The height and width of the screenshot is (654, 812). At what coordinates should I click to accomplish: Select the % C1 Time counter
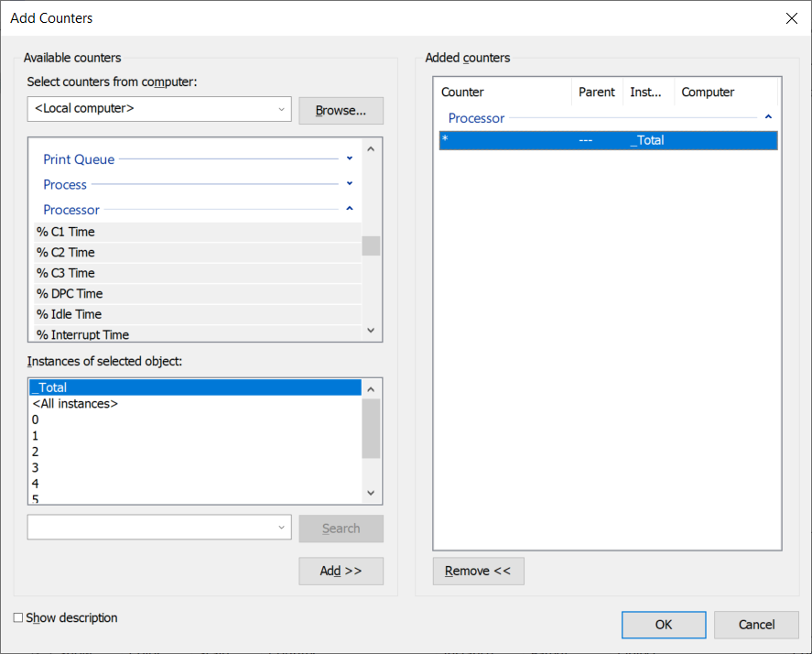198,232
